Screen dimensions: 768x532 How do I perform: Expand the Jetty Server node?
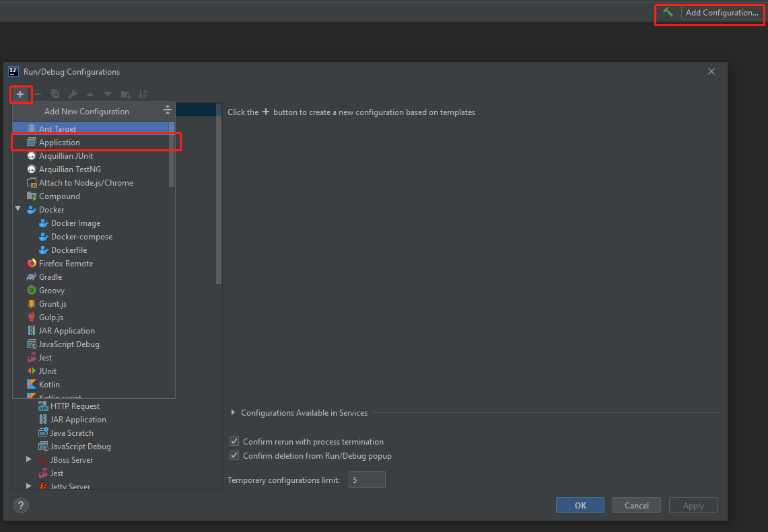[28, 486]
